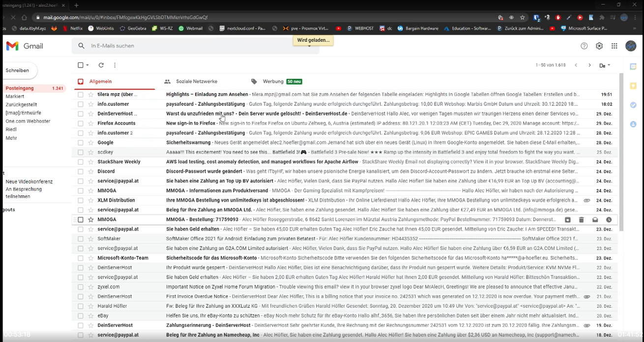The image size is (644, 342).
Task: Star the SoftMaker email
Action: click(x=91, y=239)
